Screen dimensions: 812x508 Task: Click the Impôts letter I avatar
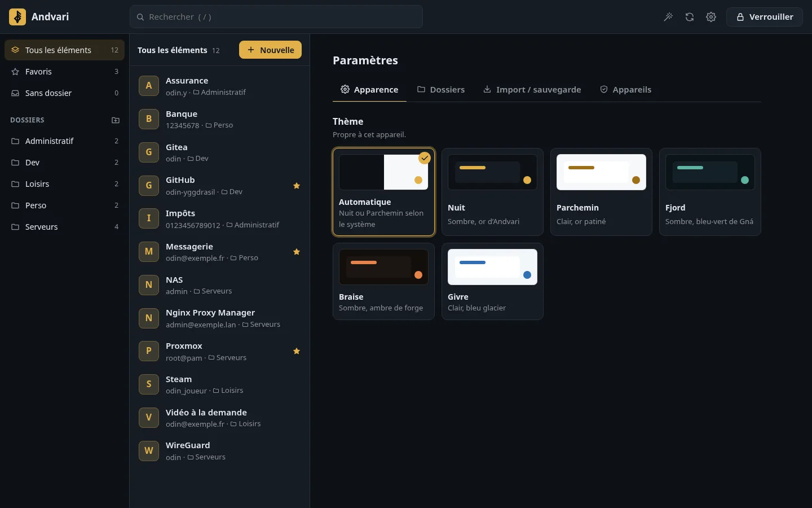pyautogui.click(x=149, y=218)
